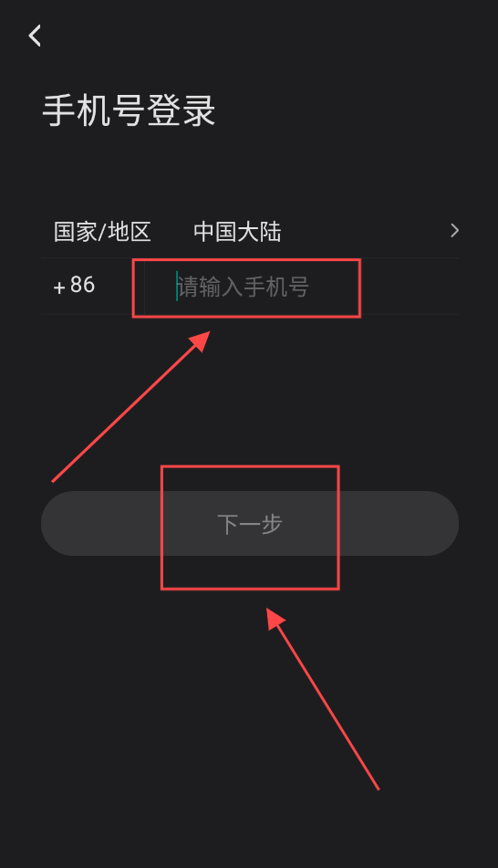Click the vertical divider beside +86
This screenshot has width=498, height=868.
point(144,287)
